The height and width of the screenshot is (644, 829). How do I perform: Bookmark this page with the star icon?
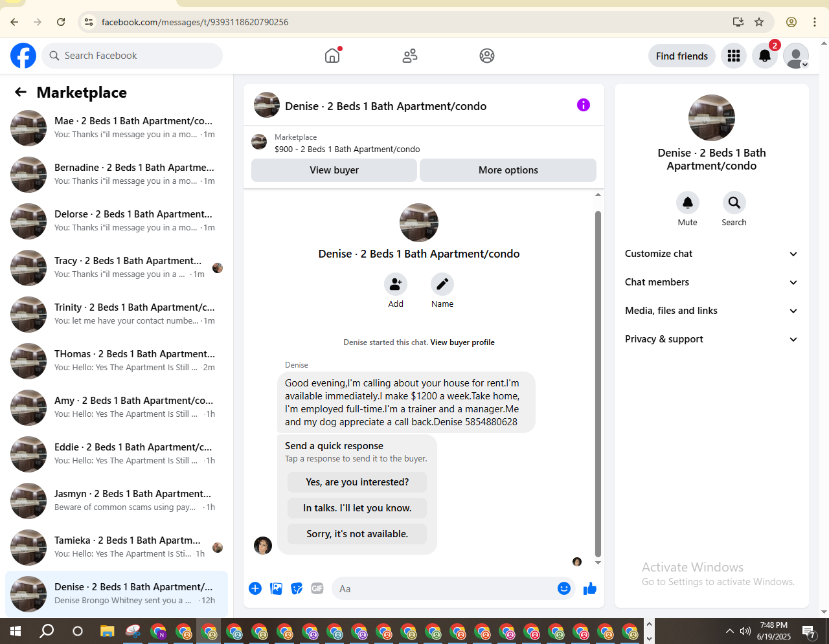tap(759, 22)
